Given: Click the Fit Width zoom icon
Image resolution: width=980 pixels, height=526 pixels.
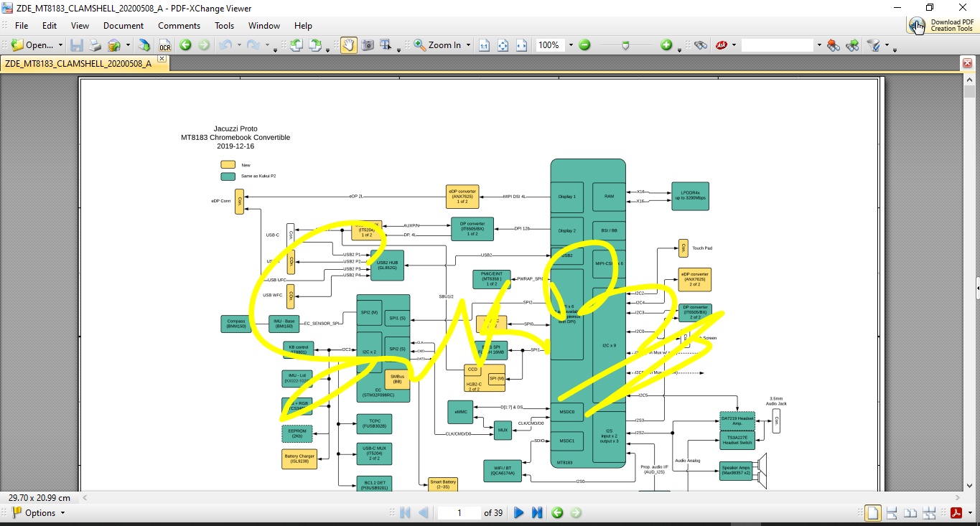Looking at the screenshot, I should pos(522,45).
